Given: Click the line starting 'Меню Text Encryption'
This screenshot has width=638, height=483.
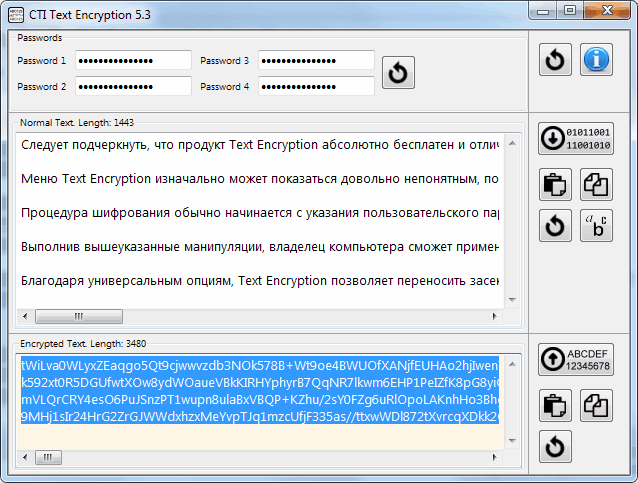Looking at the screenshot, I should (260, 179).
